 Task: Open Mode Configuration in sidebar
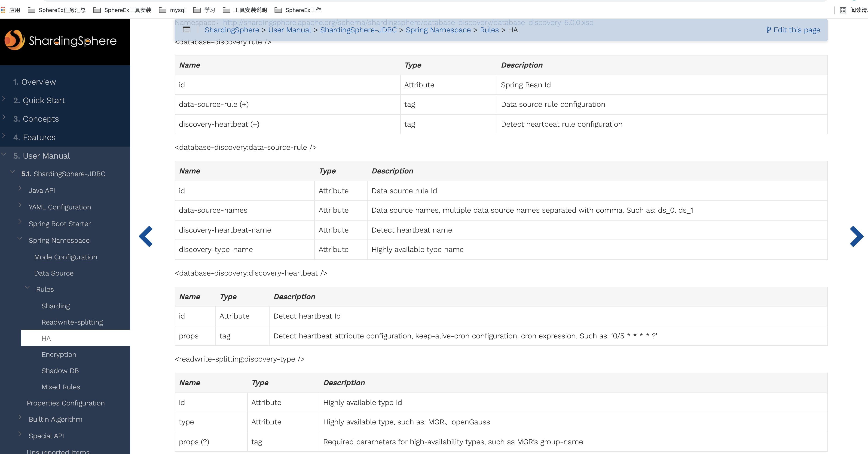click(65, 257)
